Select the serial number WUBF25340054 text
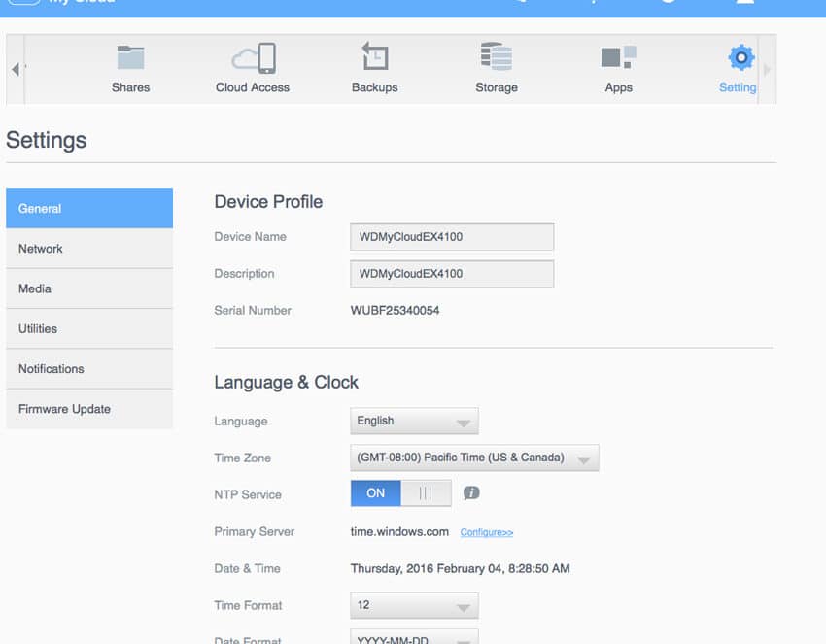 396,310
